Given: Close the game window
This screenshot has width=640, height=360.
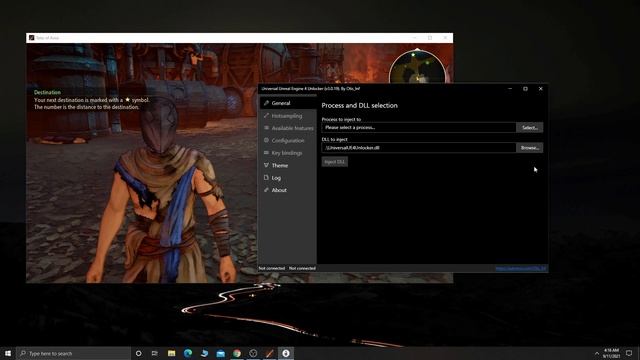Looking at the screenshot, I should coord(445,38).
